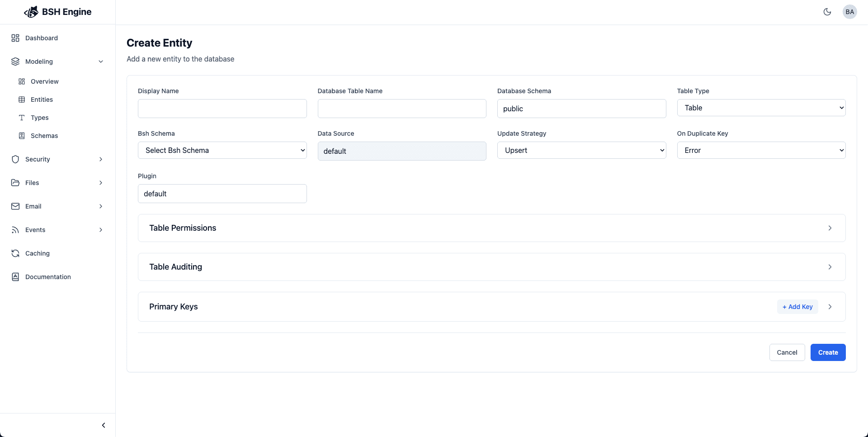868x437 pixels.
Task: Click the Add Key button
Action: [x=797, y=307]
